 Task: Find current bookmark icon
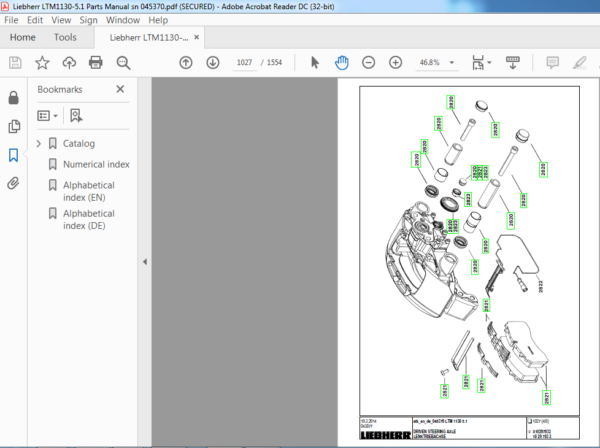tap(76, 116)
